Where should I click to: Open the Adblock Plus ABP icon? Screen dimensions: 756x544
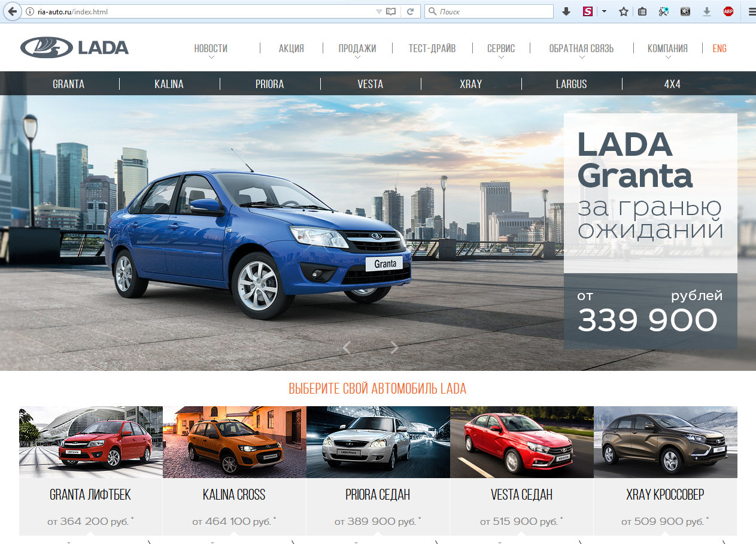(x=728, y=11)
